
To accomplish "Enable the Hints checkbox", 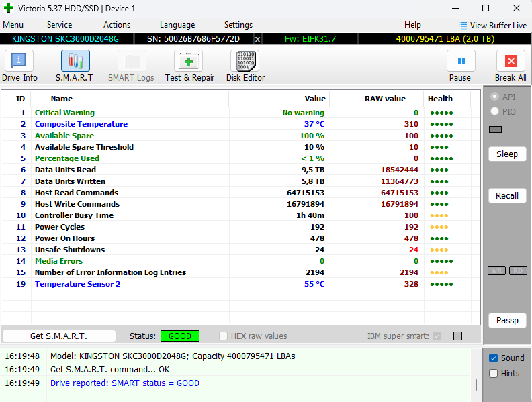I will click(x=494, y=374).
